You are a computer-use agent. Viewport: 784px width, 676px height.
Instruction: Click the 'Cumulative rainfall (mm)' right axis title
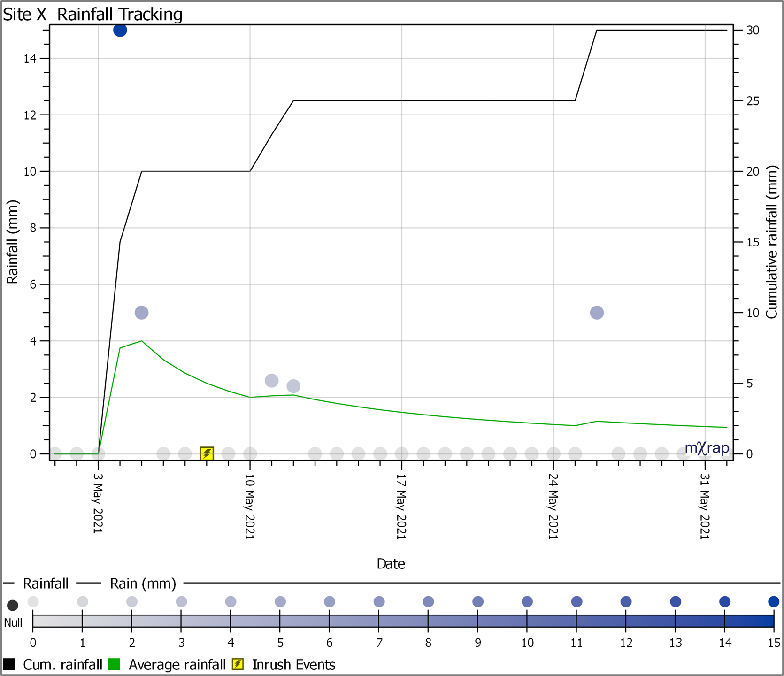(x=771, y=242)
